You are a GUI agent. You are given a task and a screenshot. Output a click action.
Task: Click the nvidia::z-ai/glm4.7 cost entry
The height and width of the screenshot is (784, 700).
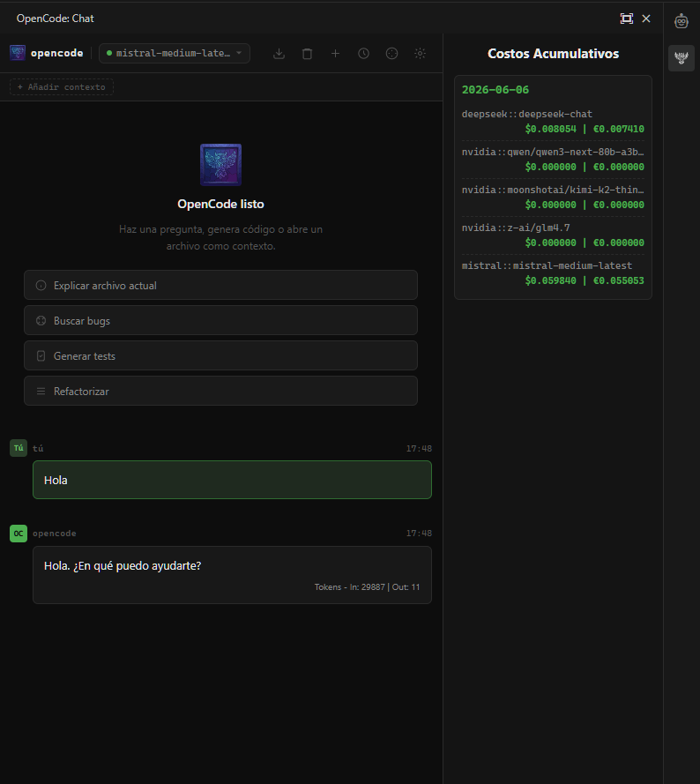pyautogui.click(x=553, y=235)
